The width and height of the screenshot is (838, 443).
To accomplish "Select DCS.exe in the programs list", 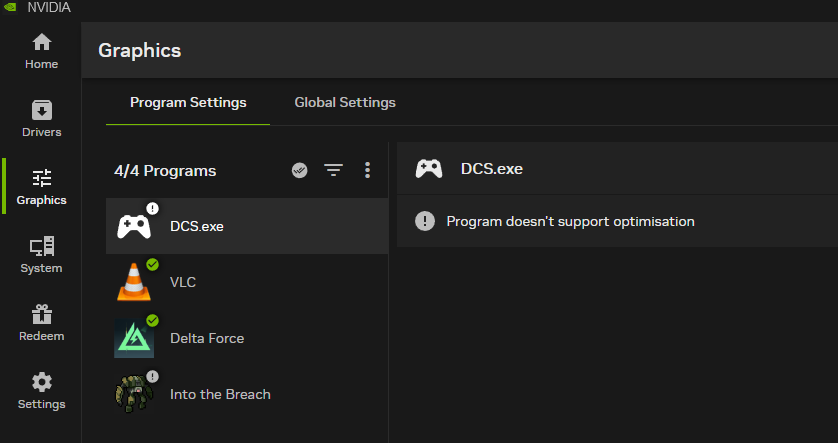I will click(x=247, y=226).
